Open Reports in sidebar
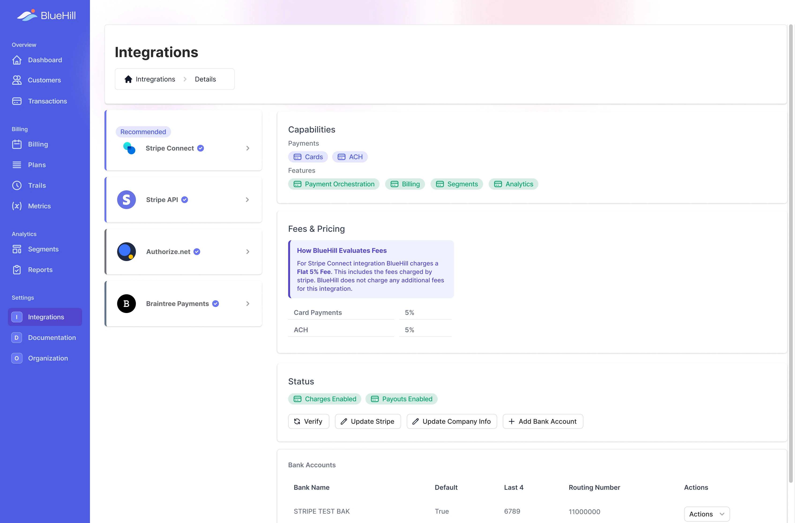The height and width of the screenshot is (523, 812). click(45, 270)
